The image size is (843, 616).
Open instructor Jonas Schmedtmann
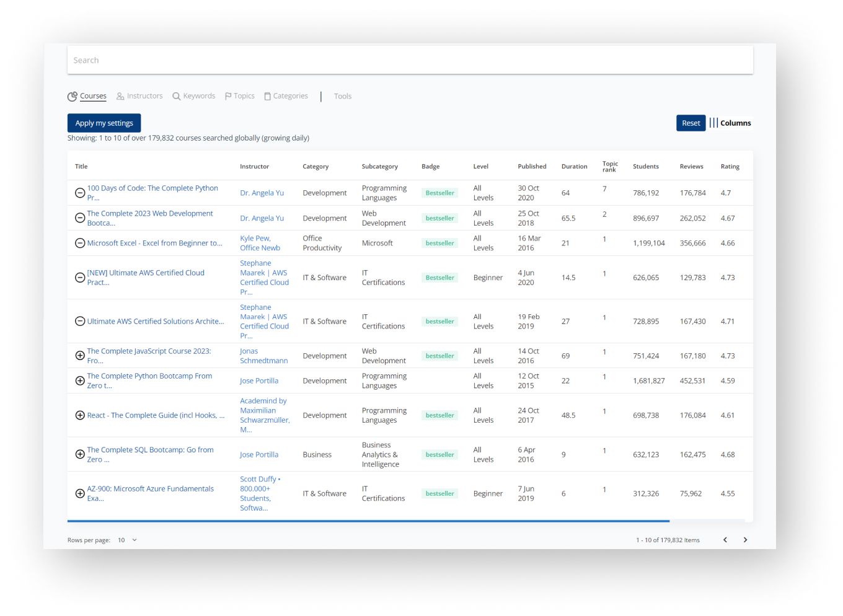(x=263, y=356)
